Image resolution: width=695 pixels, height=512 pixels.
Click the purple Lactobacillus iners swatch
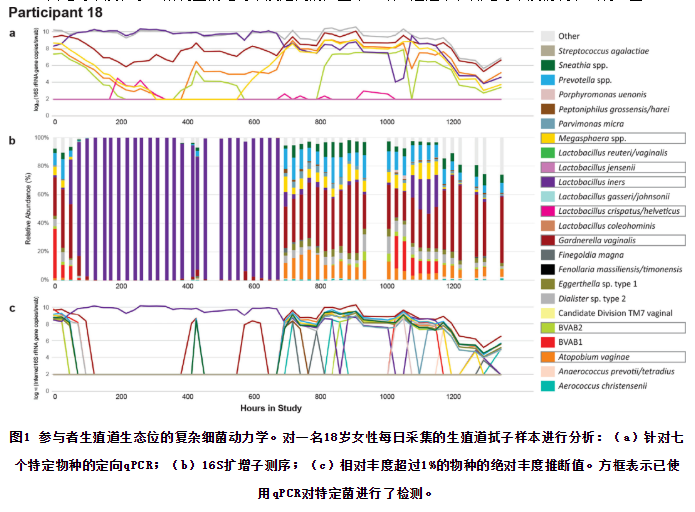pyautogui.click(x=548, y=182)
